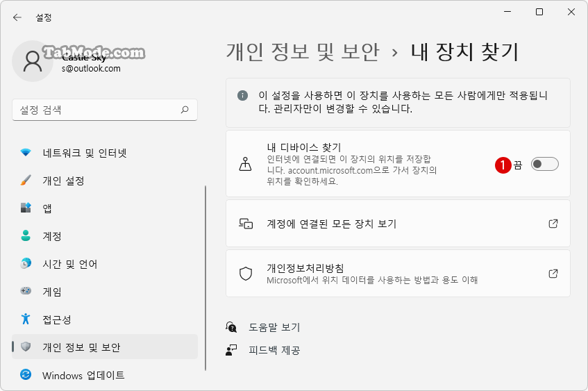Click the Accounts person icon
This screenshot has width=588, height=391.
[26, 235]
